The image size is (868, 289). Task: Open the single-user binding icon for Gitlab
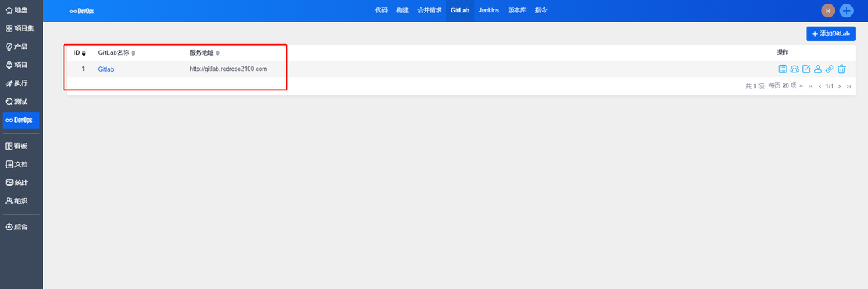[818, 69]
